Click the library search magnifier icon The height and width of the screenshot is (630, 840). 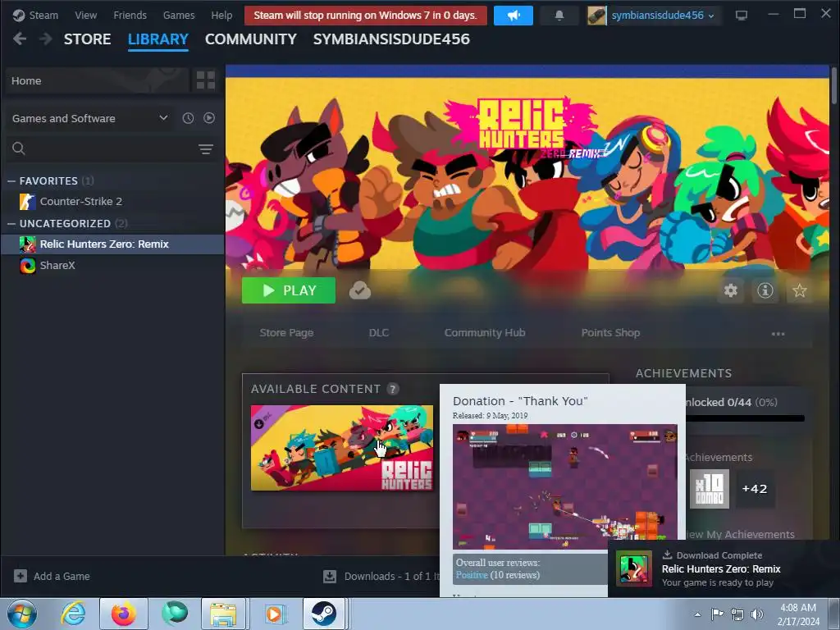[19, 148]
